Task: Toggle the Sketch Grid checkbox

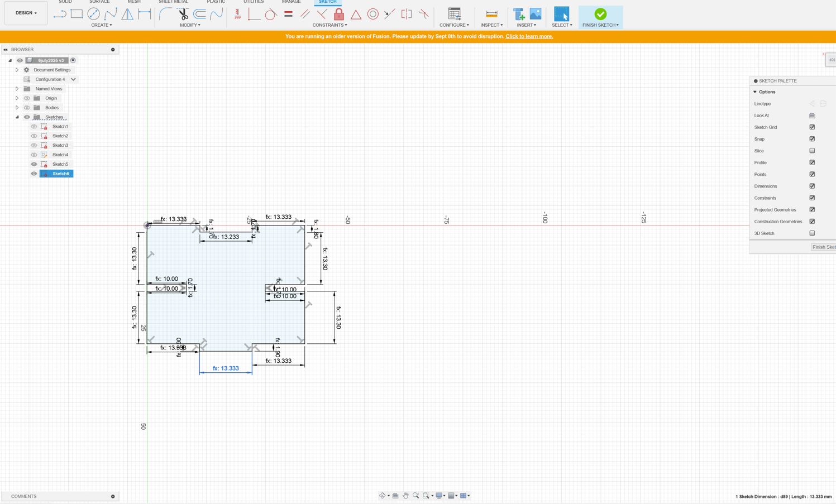Action: click(812, 127)
